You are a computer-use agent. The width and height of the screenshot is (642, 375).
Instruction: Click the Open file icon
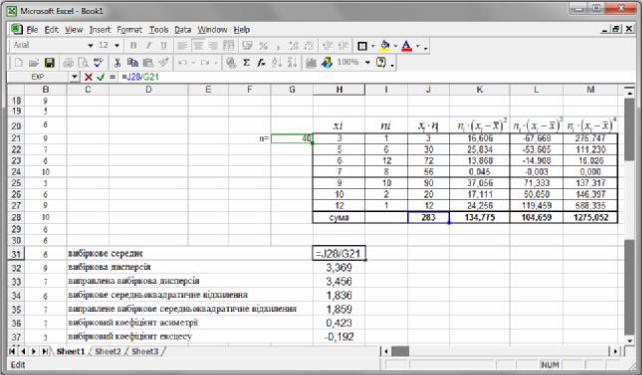pos(34,63)
